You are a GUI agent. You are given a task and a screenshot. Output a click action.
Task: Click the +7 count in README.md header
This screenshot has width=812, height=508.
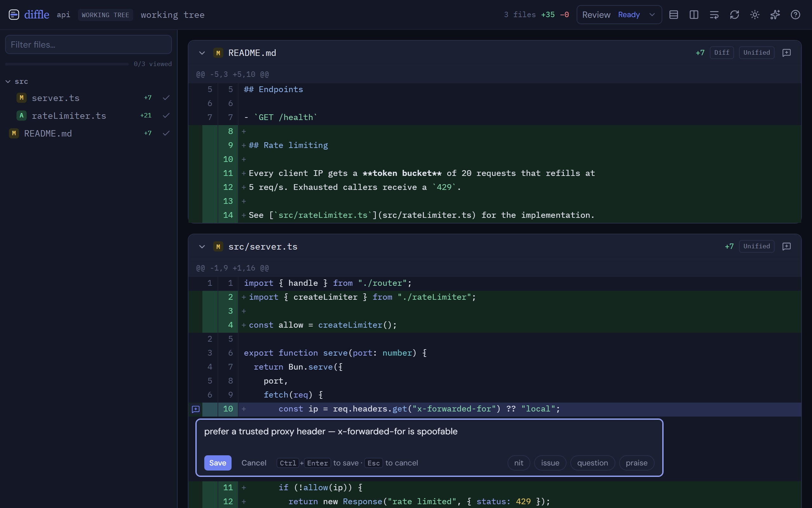click(x=700, y=53)
